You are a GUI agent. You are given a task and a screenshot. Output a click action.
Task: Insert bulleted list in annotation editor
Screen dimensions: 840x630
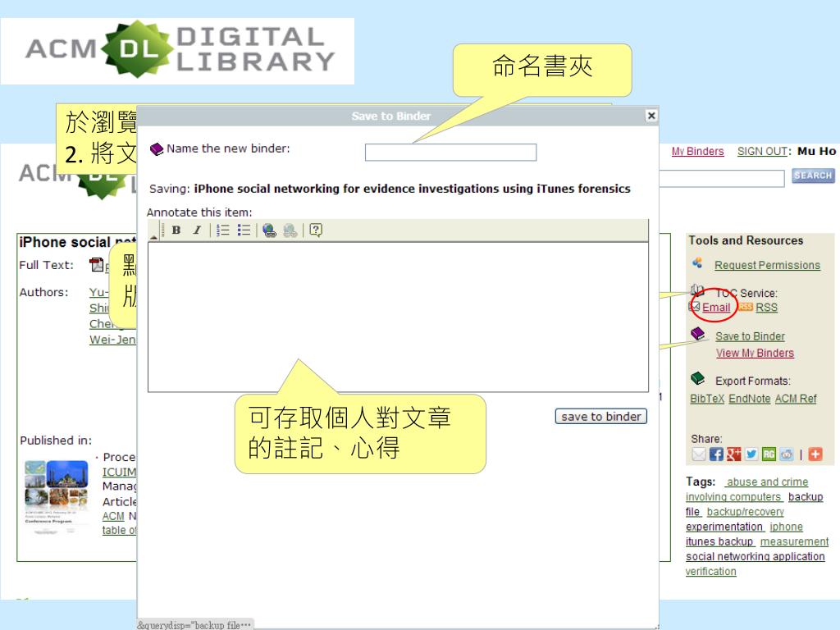pyautogui.click(x=244, y=231)
